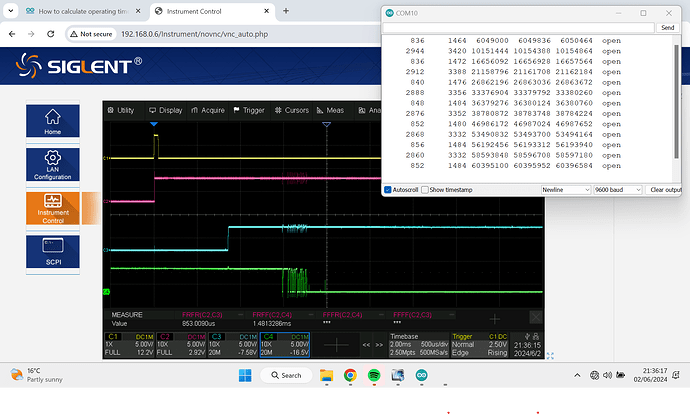Click the FRFF(C2,C4) value 1.4813286ms
This screenshot has width=690, height=414.
272,323
